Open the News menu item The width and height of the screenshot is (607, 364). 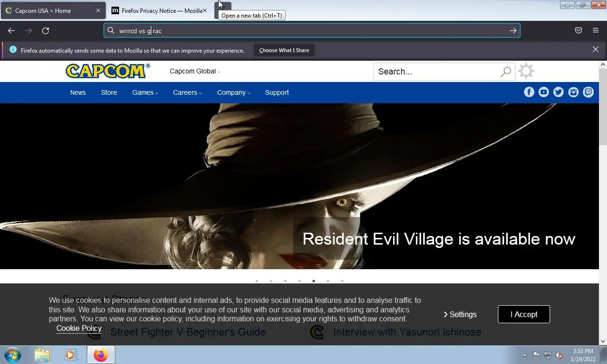pyautogui.click(x=78, y=92)
